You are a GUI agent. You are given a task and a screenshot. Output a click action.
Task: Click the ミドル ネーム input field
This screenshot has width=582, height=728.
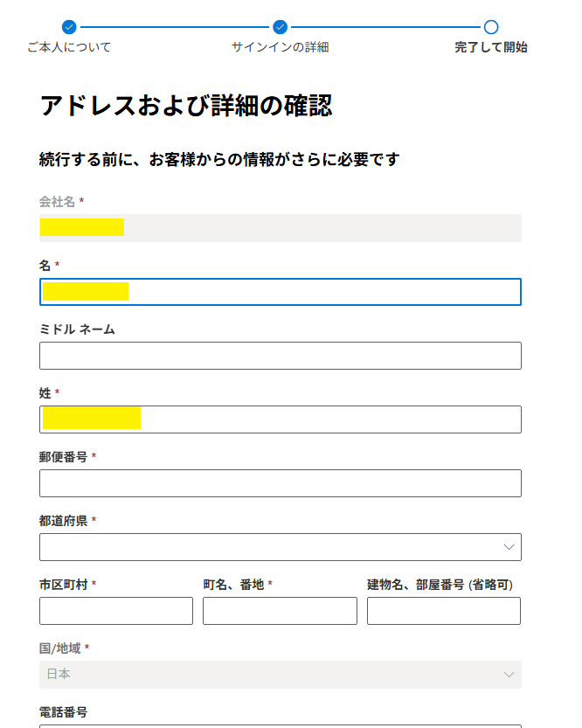click(280, 356)
